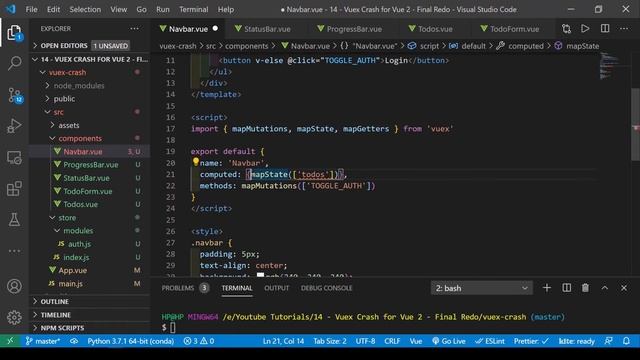
Task: Split the terminal panel
Action: point(567,288)
